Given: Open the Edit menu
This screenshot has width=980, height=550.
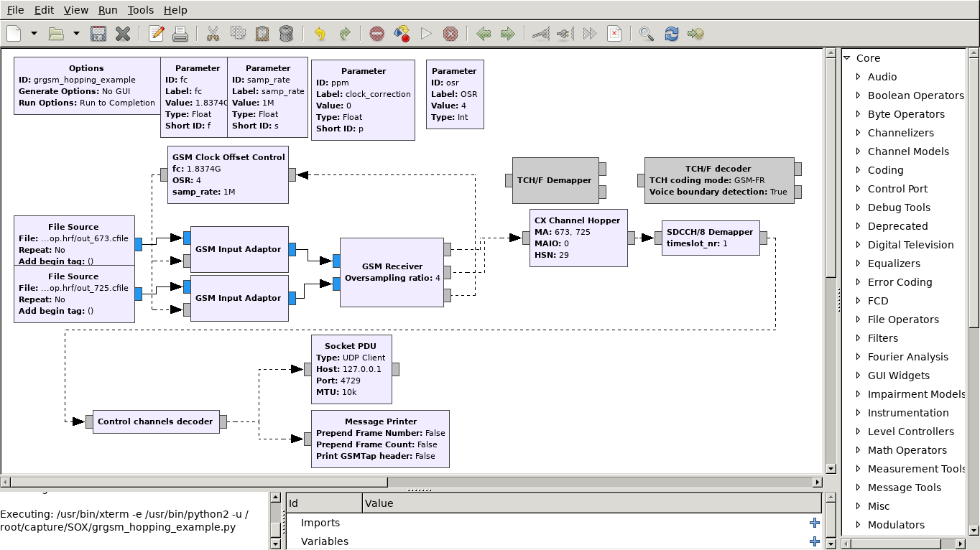Looking at the screenshot, I should point(44,10).
